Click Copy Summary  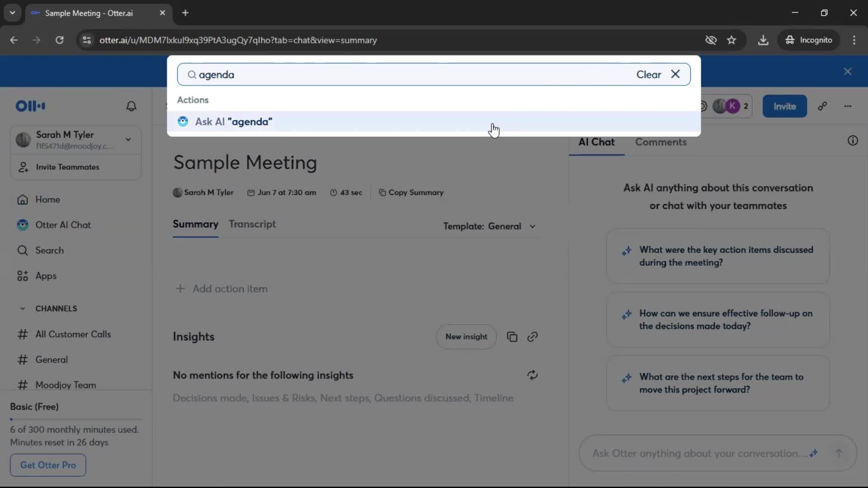click(411, 192)
